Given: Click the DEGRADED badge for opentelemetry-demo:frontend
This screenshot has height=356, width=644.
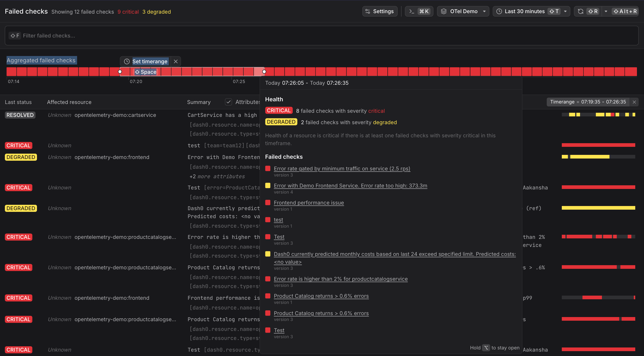Looking at the screenshot, I should pyautogui.click(x=21, y=157).
